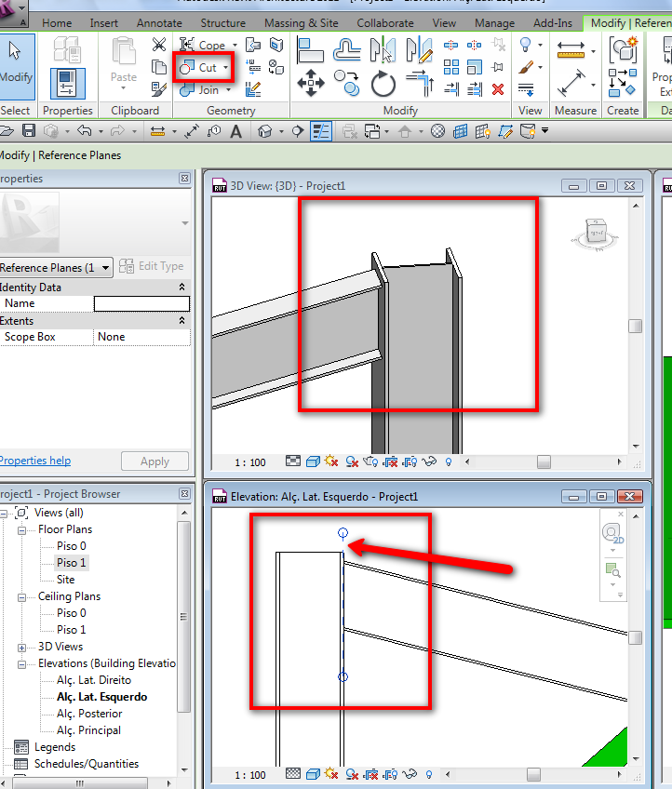
Task: Close the Properties palette
Action: 184,178
